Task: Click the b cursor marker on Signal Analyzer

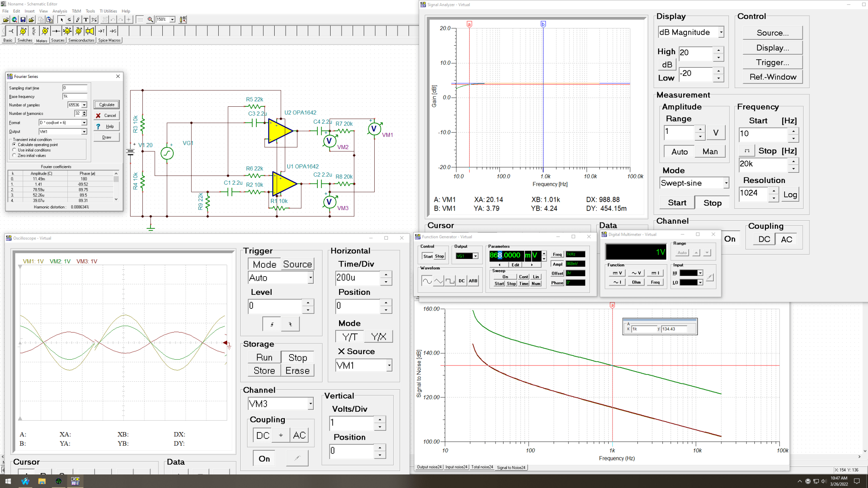Action: pos(543,24)
